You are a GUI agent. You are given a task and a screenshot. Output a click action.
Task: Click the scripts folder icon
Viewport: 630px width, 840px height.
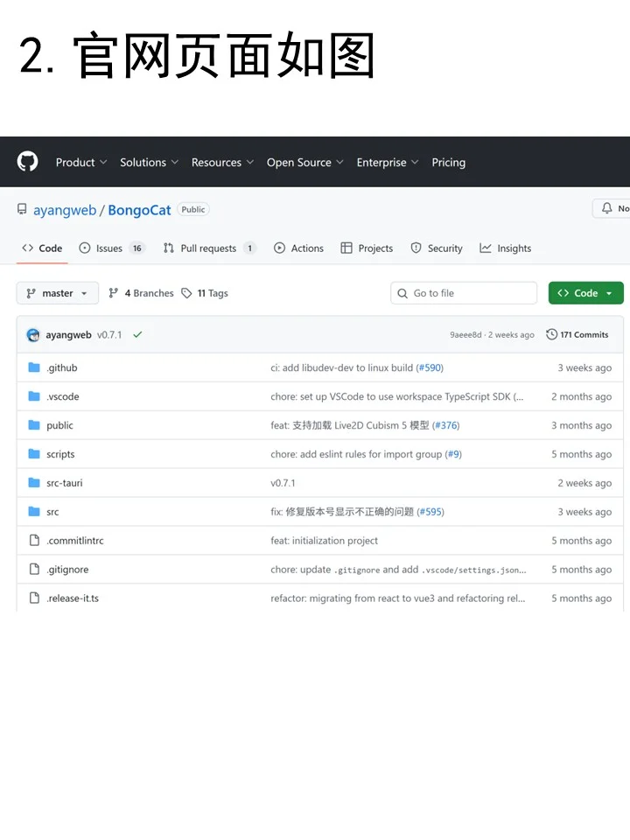[34, 454]
